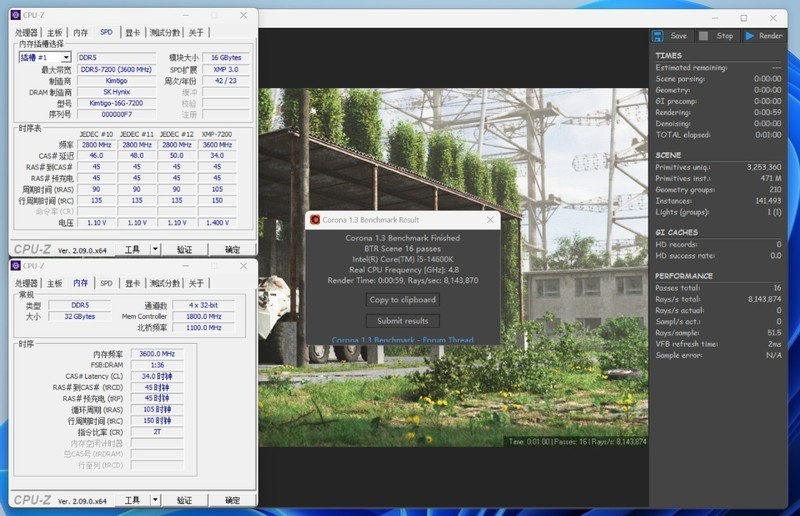Expand tools dropdown arrow in memory window
The image size is (800, 516).
[155, 500]
